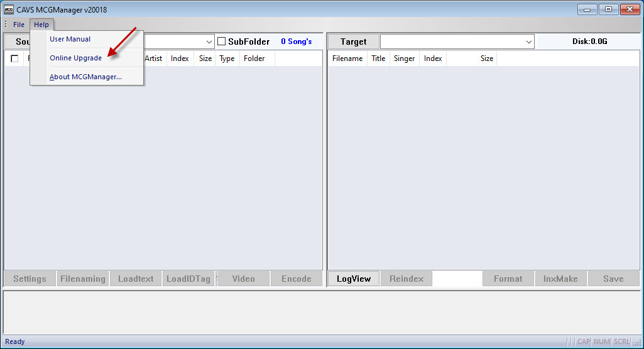644x349 pixels.
Task: Sort target list by Filename column
Action: coord(347,58)
